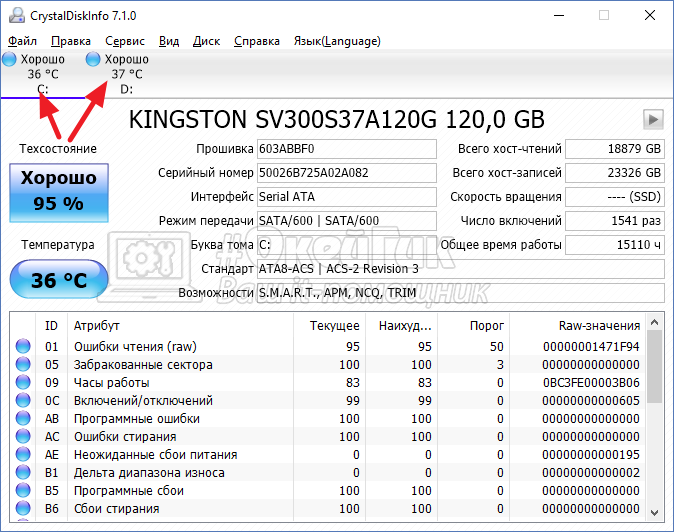
Task: Click raw value 00000001471F94
Action: pos(591,346)
